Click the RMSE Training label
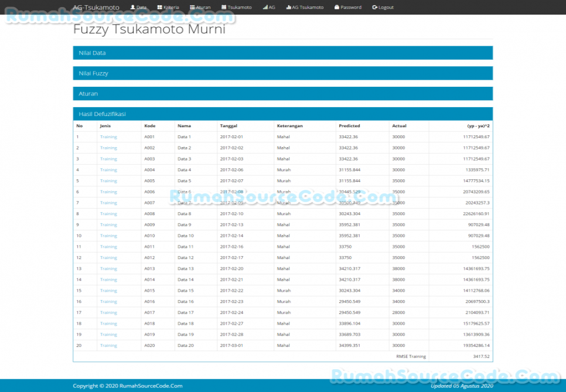Image resolution: width=566 pixels, height=392 pixels. click(411, 356)
